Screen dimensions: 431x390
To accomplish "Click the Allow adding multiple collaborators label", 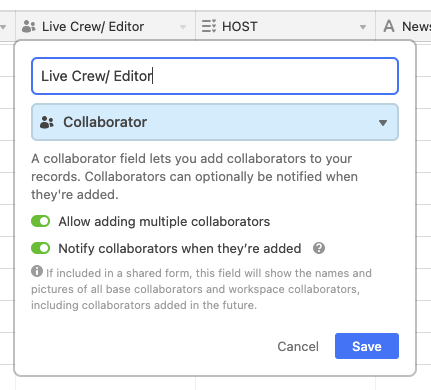I will [x=164, y=222].
